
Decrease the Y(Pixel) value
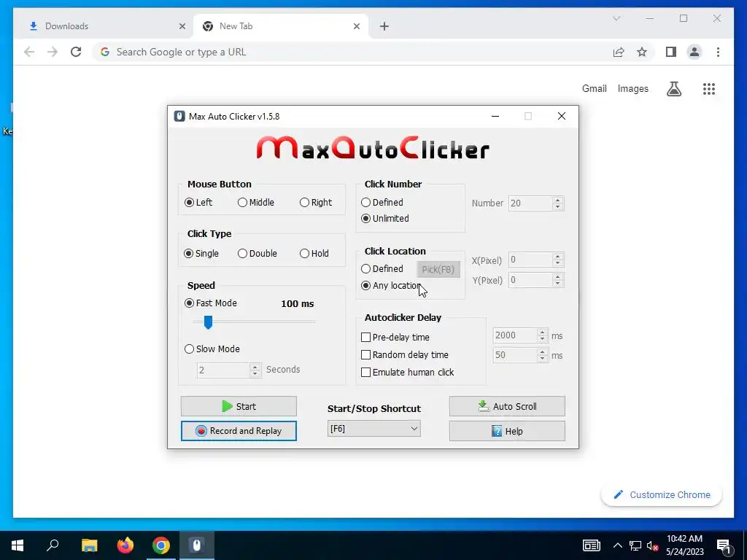(558, 284)
